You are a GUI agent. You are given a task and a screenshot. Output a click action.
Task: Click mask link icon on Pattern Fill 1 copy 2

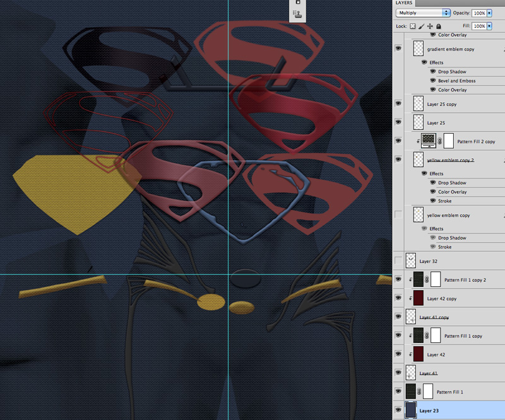pos(427,279)
